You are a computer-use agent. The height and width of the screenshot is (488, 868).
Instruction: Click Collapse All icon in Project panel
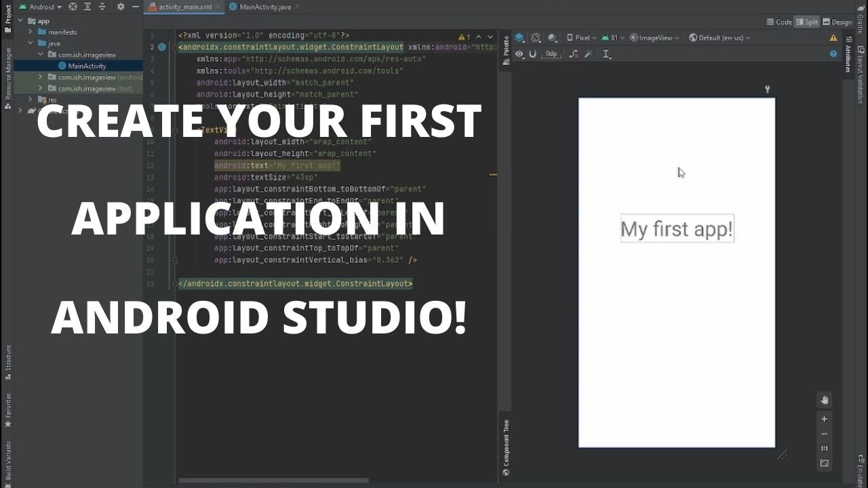102,7
